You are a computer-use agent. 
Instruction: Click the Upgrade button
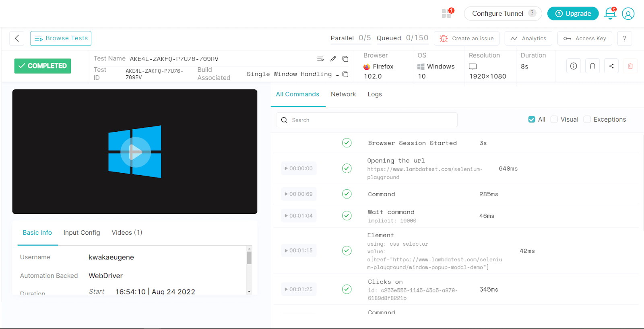(573, 13)
